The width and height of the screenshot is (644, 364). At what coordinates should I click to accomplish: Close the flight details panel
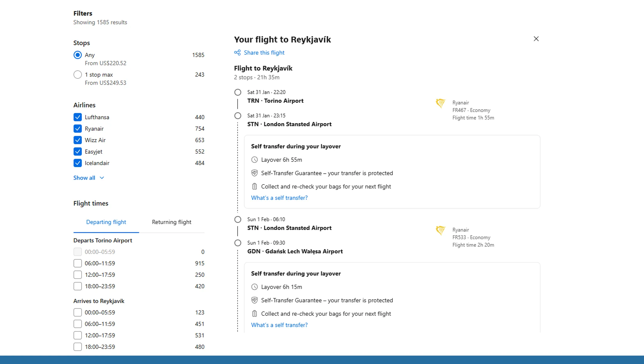536,39
